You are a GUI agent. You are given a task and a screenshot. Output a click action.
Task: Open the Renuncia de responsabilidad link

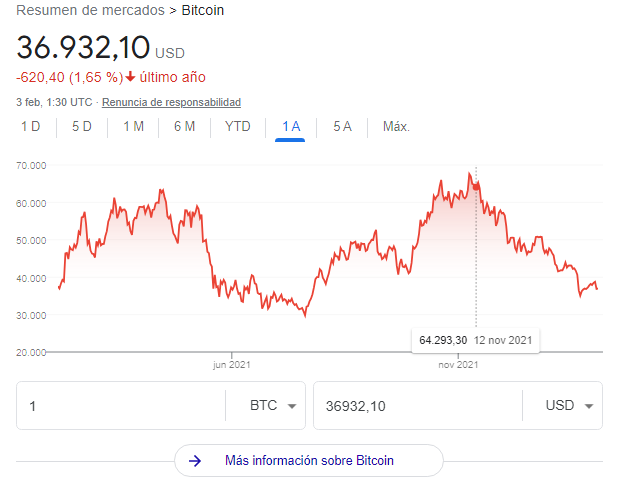point(171,102)
